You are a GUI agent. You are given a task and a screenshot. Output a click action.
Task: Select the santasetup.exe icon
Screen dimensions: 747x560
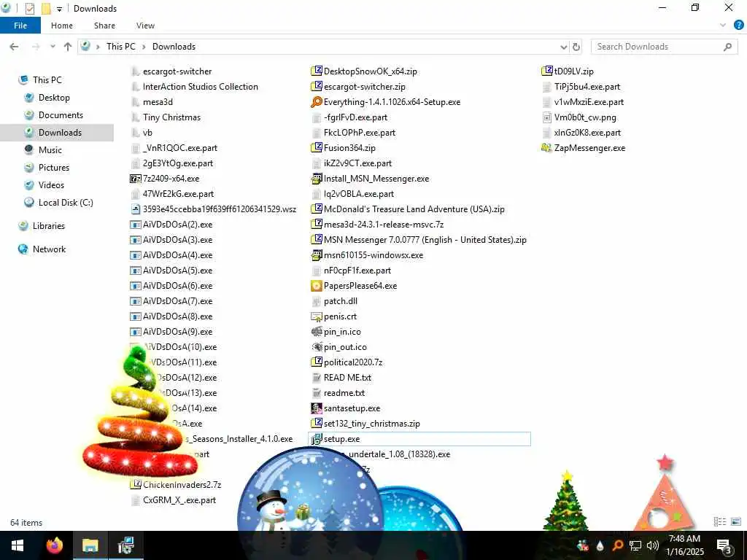pos(317,408)
